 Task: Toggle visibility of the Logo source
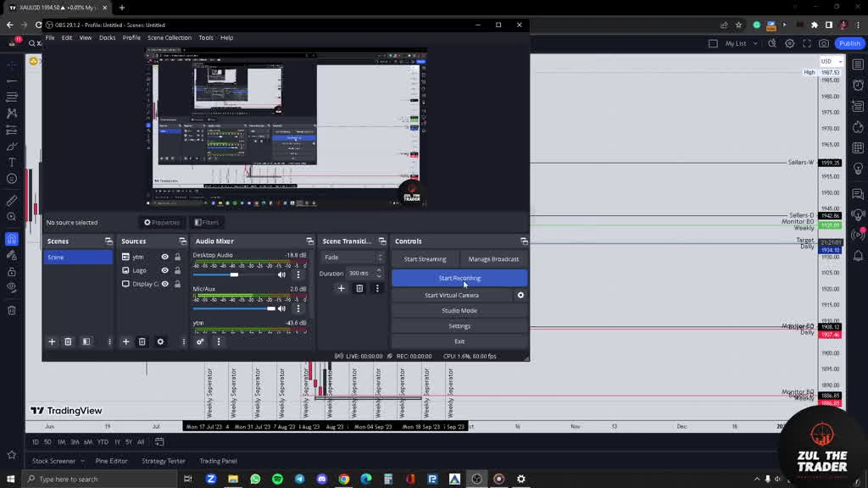(x=164, y=270)
